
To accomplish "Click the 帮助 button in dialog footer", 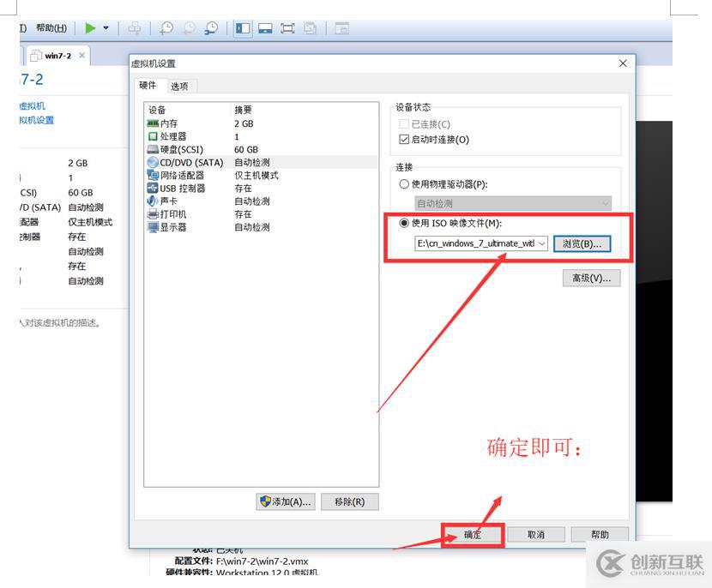I will pyautogui.click(x=600, y=535).
